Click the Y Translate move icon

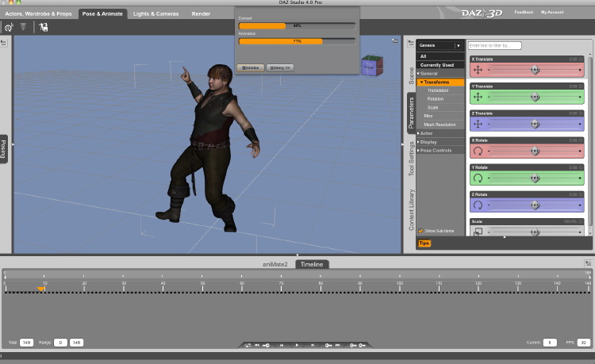pyautogui.click(x=478, y=97)
